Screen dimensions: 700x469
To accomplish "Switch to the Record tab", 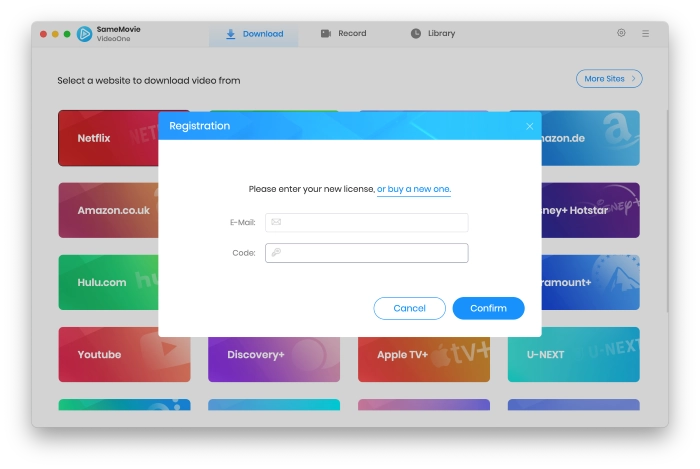I will pos(343,33).
